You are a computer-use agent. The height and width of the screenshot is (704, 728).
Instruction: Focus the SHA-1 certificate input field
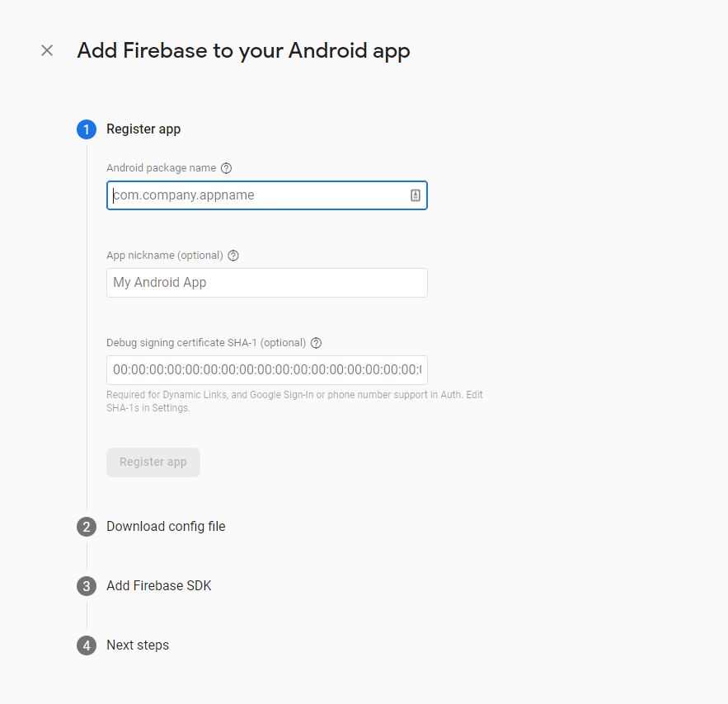pos(266,370)
